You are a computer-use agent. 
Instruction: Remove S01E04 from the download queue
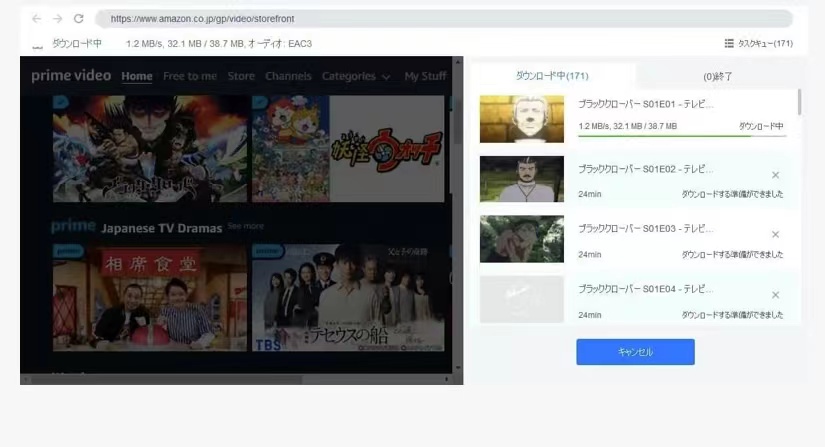click(x=775, y=295)
